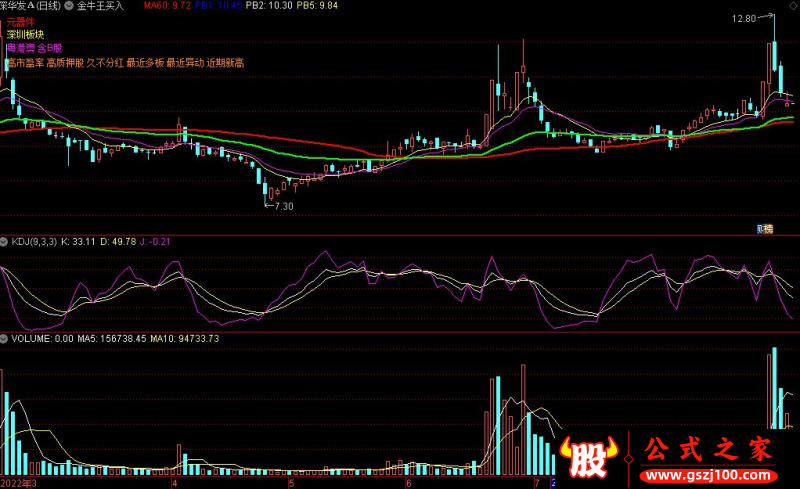Select the 深华发A (日线) chart title

point(31,6)
